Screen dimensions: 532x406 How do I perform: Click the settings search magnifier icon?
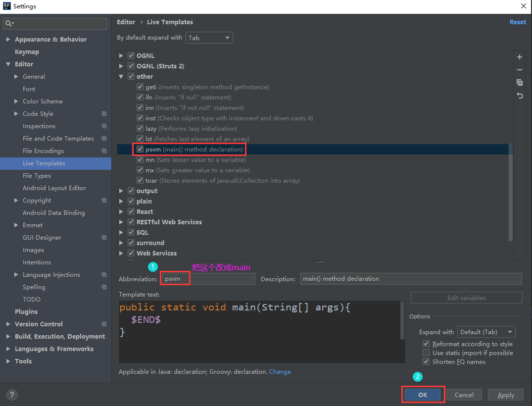pos(9,23)
